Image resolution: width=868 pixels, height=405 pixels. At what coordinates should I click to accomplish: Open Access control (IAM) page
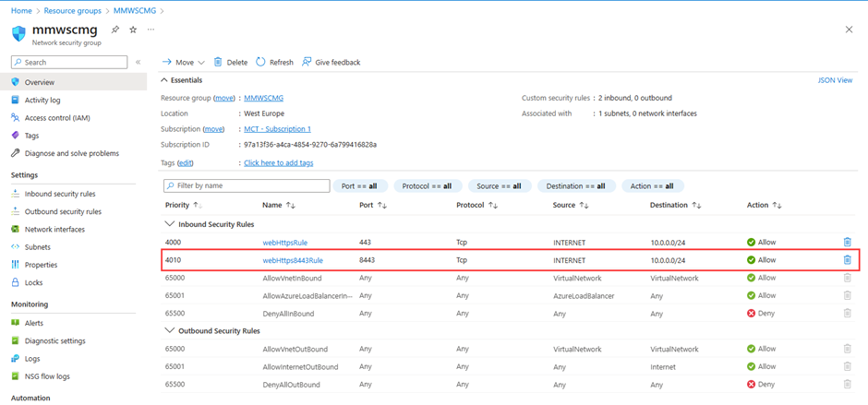point(57,118)
